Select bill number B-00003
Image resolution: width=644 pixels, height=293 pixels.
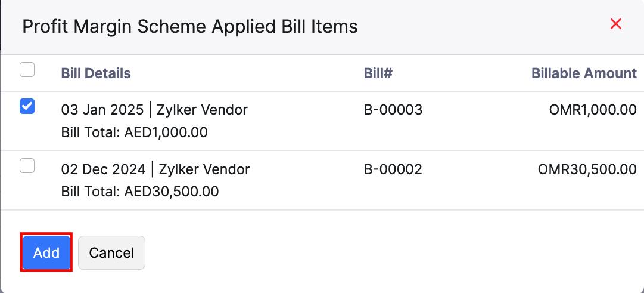393,110
